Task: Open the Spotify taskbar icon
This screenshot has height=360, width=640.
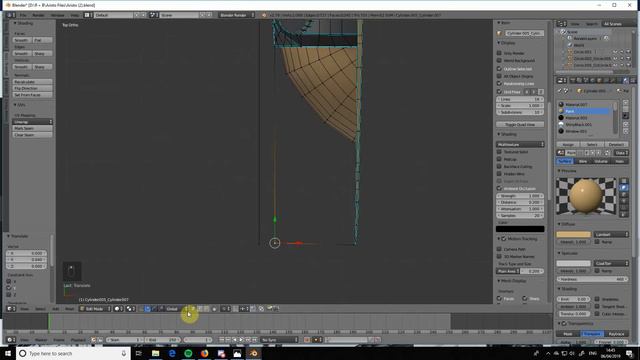Action: (x=188, y=353)
